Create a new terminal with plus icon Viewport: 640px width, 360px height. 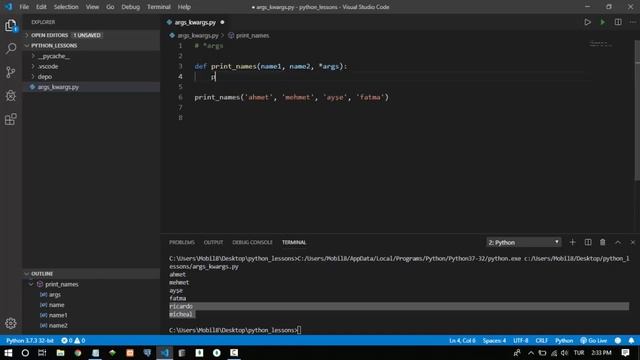coord(572,242)
